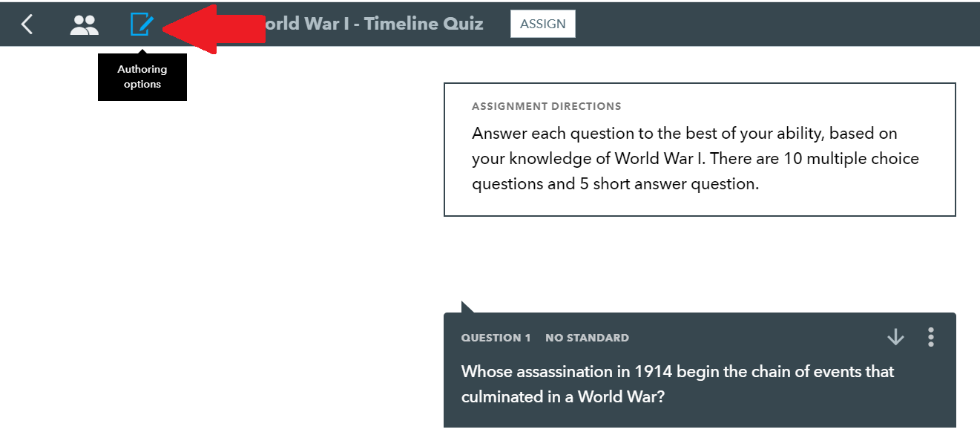Screen dimensions: 980x435
Task: Click the ASSIGN button
Action: click(543, 24)
